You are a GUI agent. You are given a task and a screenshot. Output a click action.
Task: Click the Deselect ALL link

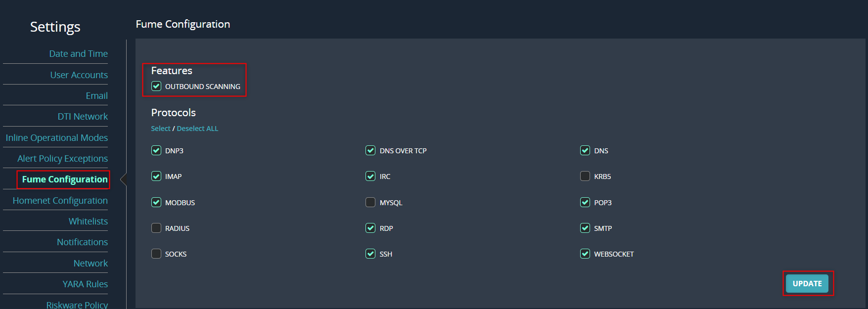[x=197, y=129]
